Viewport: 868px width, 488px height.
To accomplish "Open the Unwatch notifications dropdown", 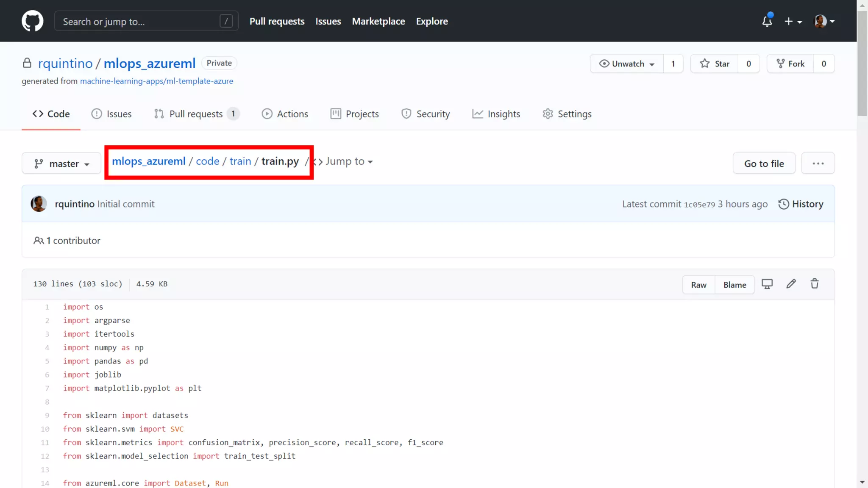I will pyautogui.click(x=627, y=64).
